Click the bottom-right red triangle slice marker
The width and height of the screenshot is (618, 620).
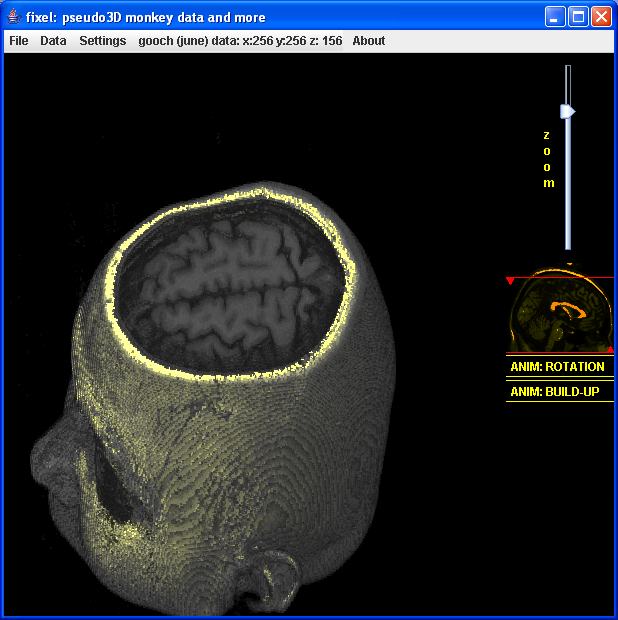(609, 349)
